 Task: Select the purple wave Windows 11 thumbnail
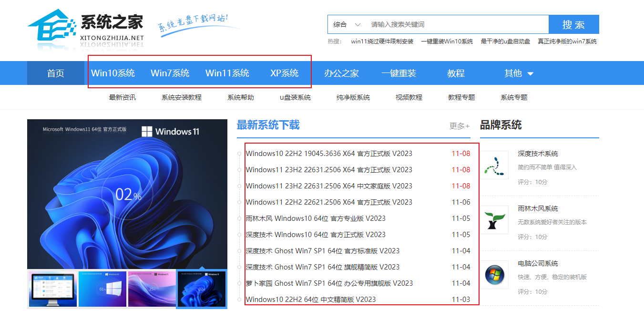coord(152,289)
